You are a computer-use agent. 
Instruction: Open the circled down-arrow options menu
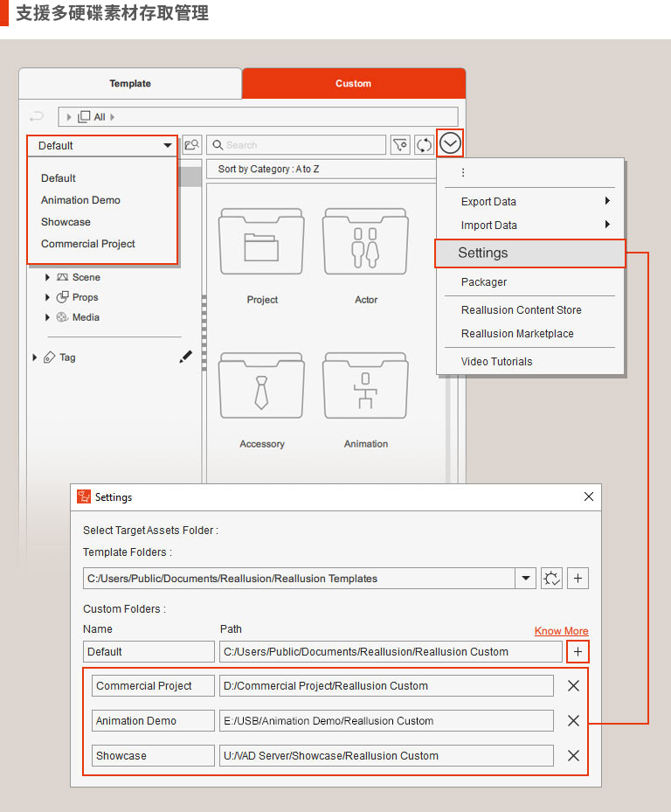(450, 143)
